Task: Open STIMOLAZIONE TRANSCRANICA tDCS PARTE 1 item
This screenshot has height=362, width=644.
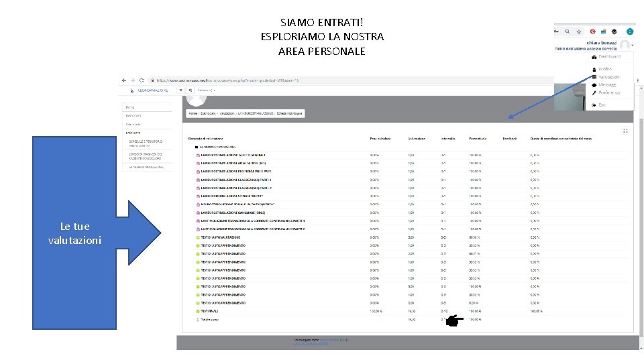Action: pyautogui.click(x=253, y=221)
